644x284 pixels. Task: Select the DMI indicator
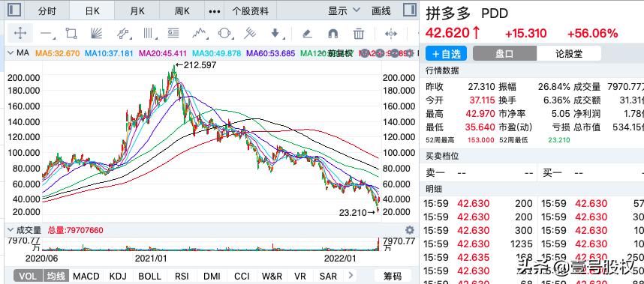(x=212, y=276)
